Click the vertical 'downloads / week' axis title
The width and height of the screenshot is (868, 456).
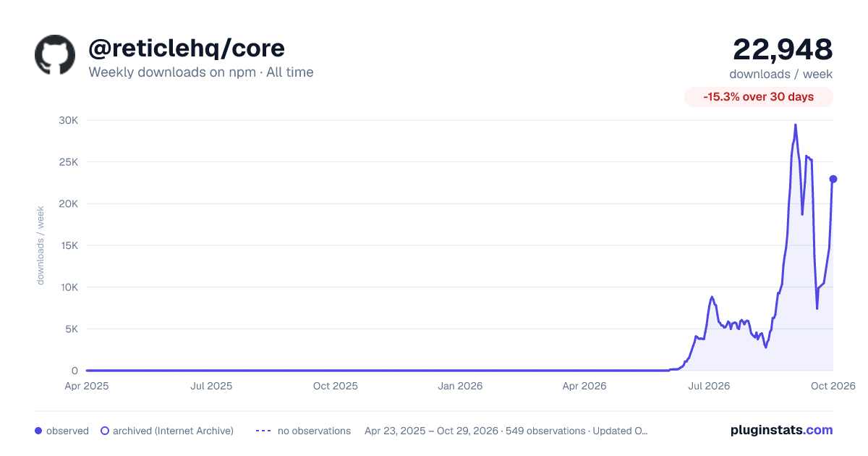pos(41,245)
